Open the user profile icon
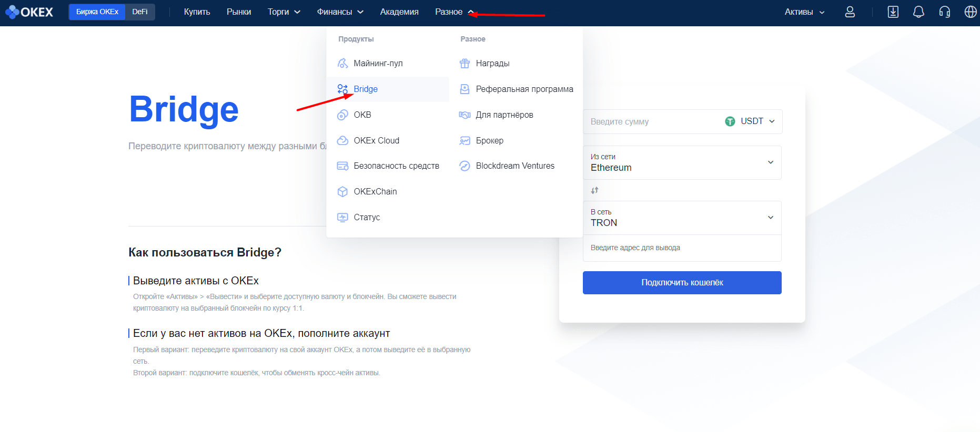This screenshot has height=432, width=980. tap(850, 12)
